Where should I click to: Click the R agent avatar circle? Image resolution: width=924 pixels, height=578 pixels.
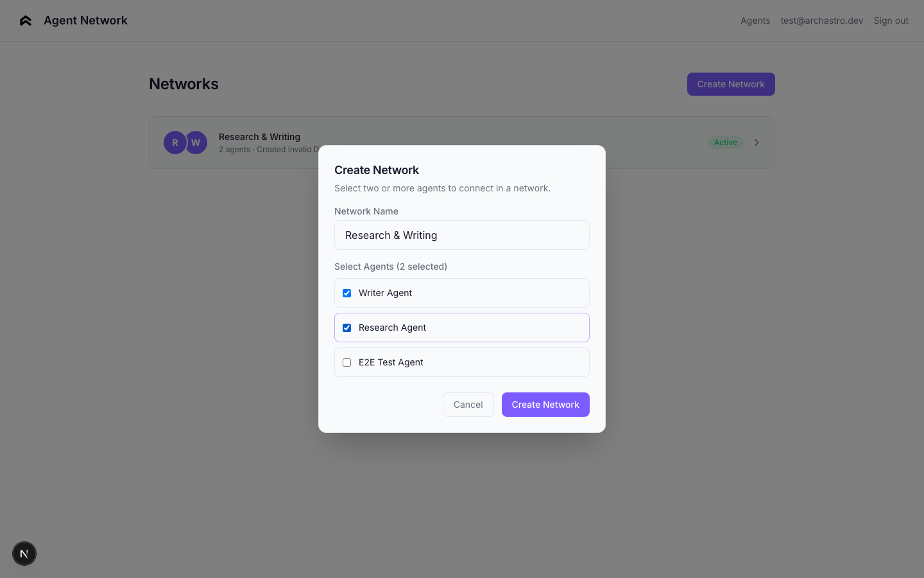tap(175, 143)
